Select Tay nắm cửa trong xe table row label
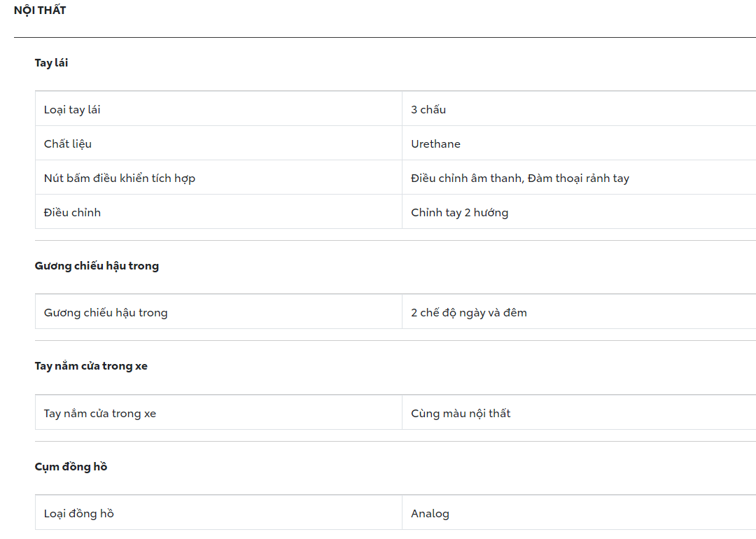Screen dimensions: 756x539 point(100,413)
